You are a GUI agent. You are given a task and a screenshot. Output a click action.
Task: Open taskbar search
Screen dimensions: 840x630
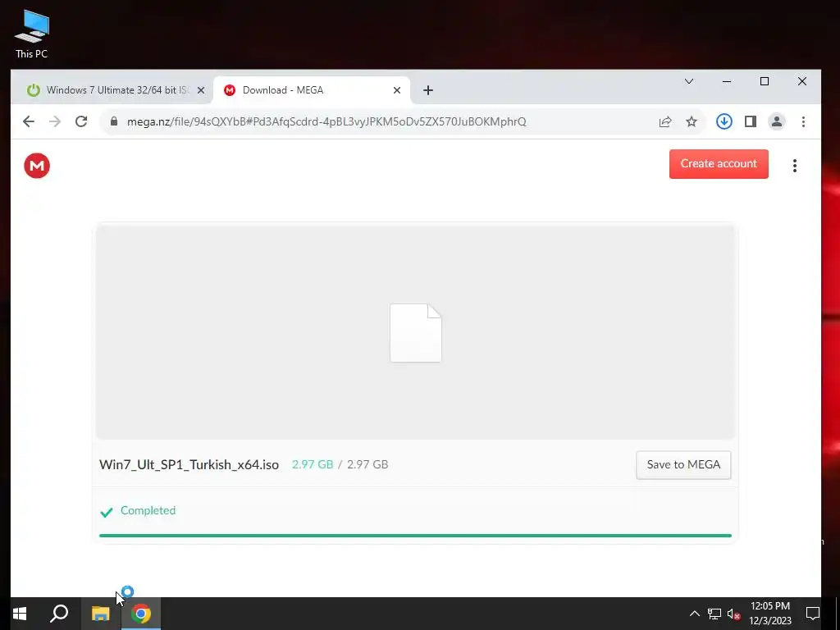[x=59, y=614]
